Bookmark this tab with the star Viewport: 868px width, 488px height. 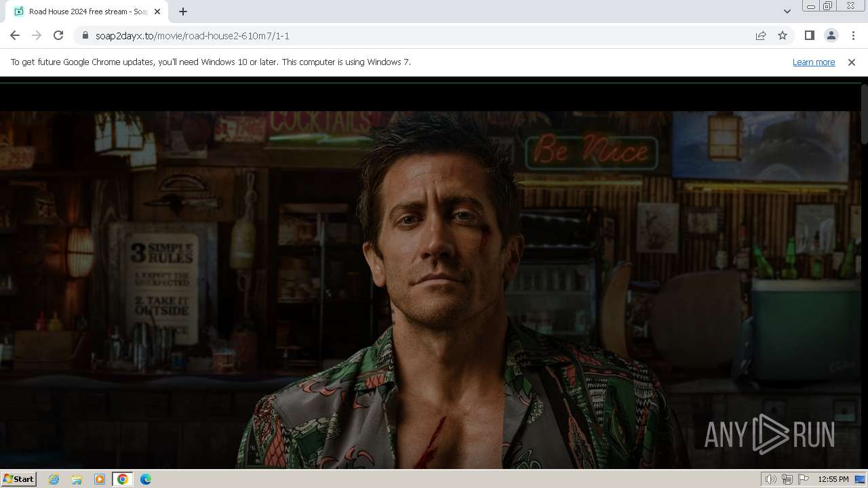coord(783,35)
